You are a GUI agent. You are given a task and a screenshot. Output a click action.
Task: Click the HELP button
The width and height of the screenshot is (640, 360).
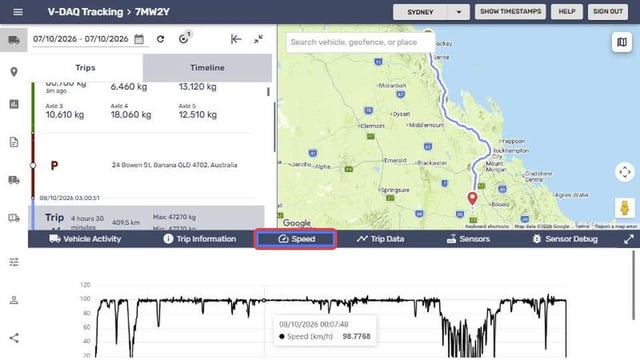(567, 11)
